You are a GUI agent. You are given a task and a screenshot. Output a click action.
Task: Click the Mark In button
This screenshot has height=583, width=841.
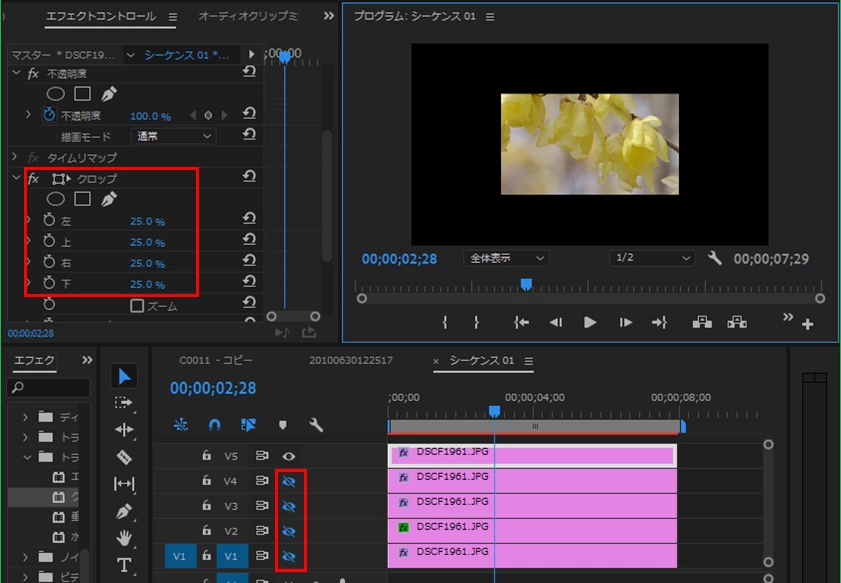click(x=445, y=322)
